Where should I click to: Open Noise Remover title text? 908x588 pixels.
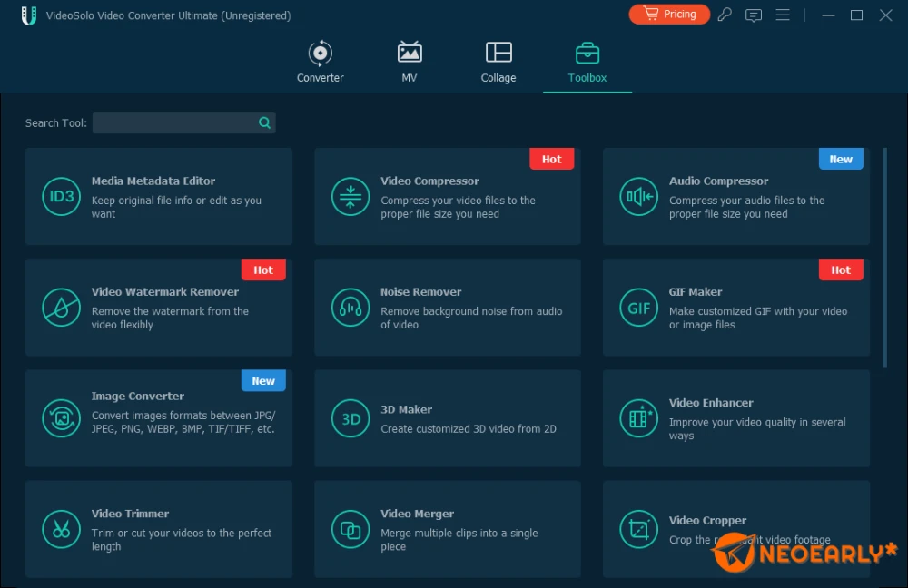coord(421,291)
